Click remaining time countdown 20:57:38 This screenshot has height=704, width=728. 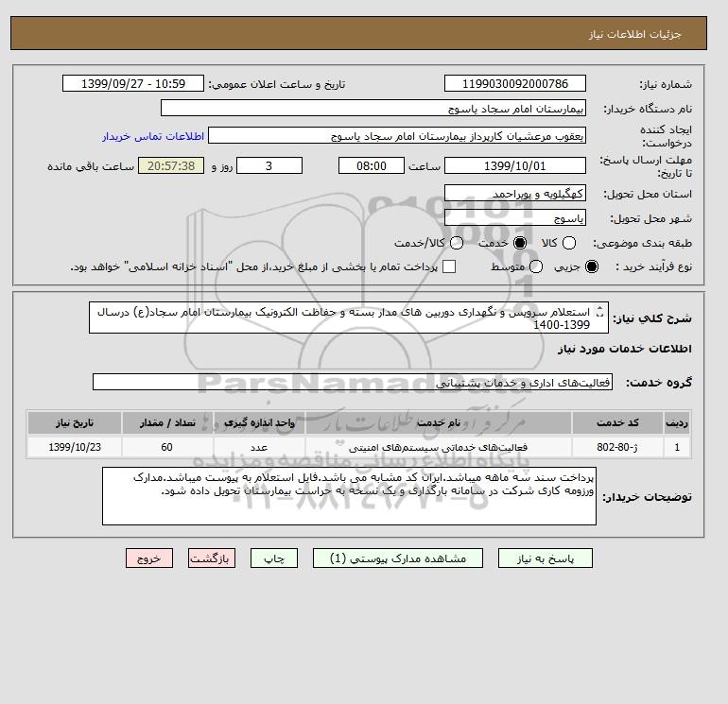[171, 165]
